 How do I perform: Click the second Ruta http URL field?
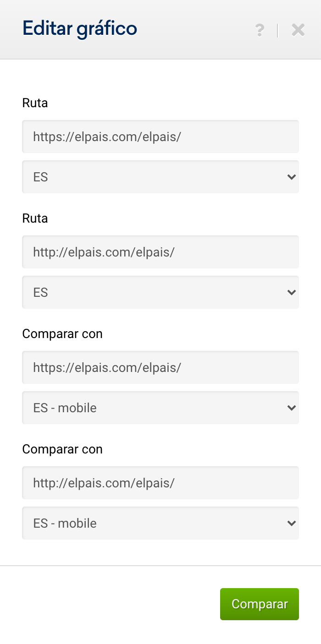pos(160,252)
